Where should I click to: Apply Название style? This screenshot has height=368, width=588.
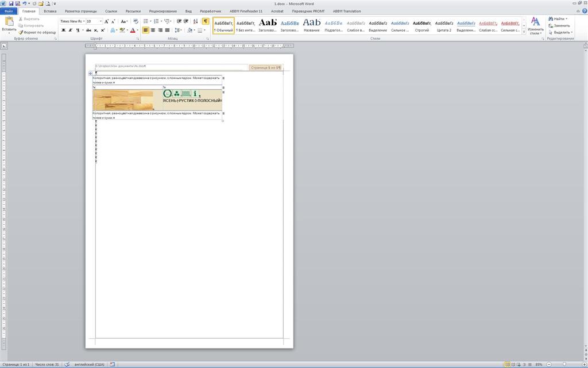pyautogui.click(x=312, y=25)
